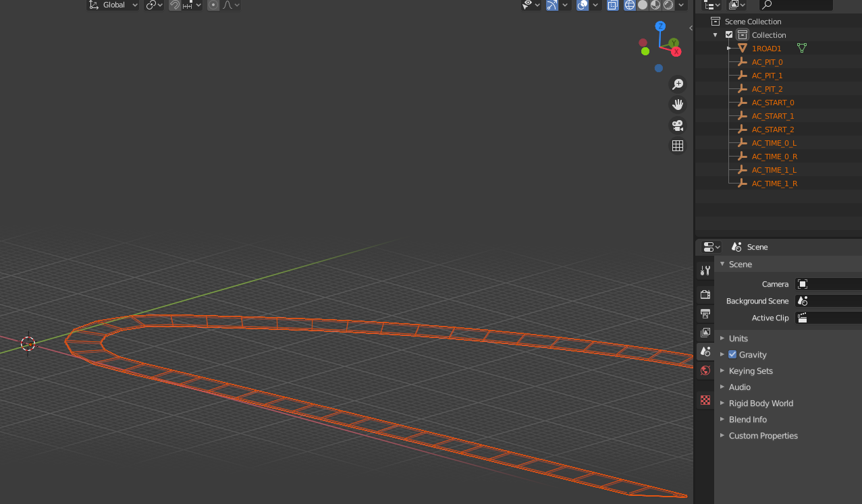Image resolution: width=862 pixels, height=504 pixels.
Task: Open outliner display mode dropdown
Action: (x=711, y=5)
